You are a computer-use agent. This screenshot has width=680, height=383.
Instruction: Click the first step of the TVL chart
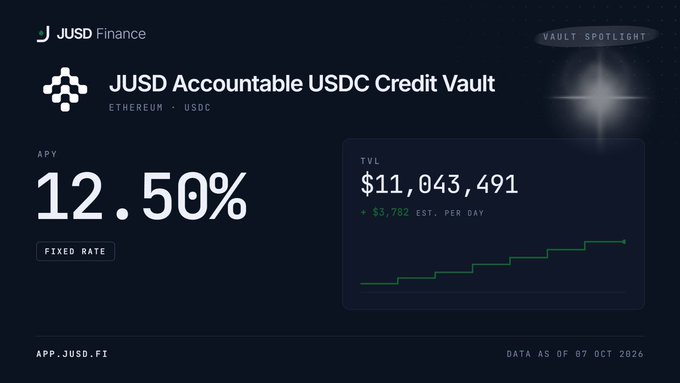(x=379, y=283)
